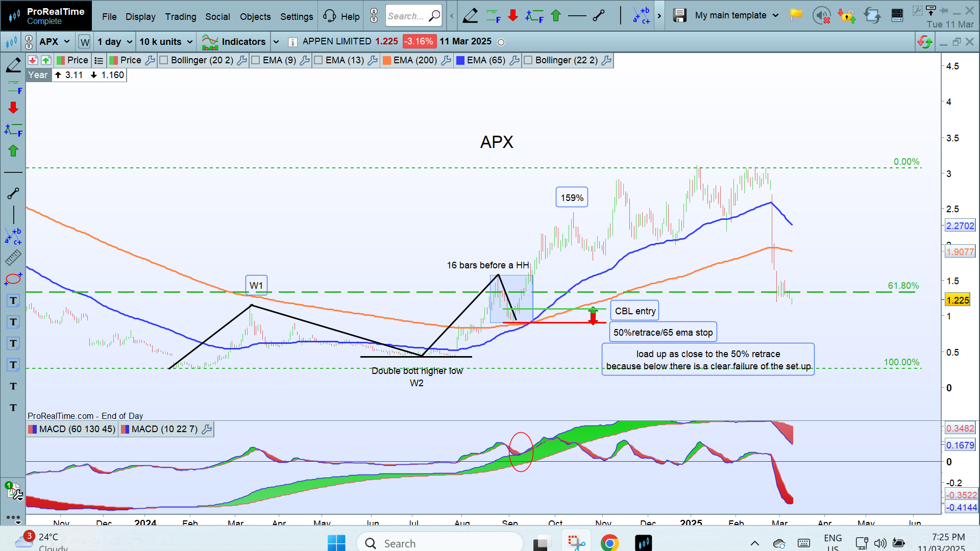Open the wrench settings for MACD (10 22 7)
The image size is (980, 551).
(207, 430)
